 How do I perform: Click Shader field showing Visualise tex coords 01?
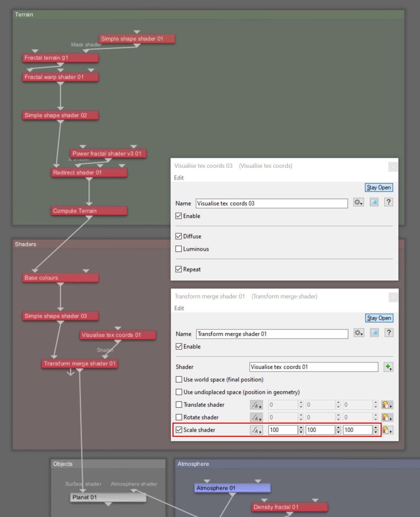pos(314,367)
